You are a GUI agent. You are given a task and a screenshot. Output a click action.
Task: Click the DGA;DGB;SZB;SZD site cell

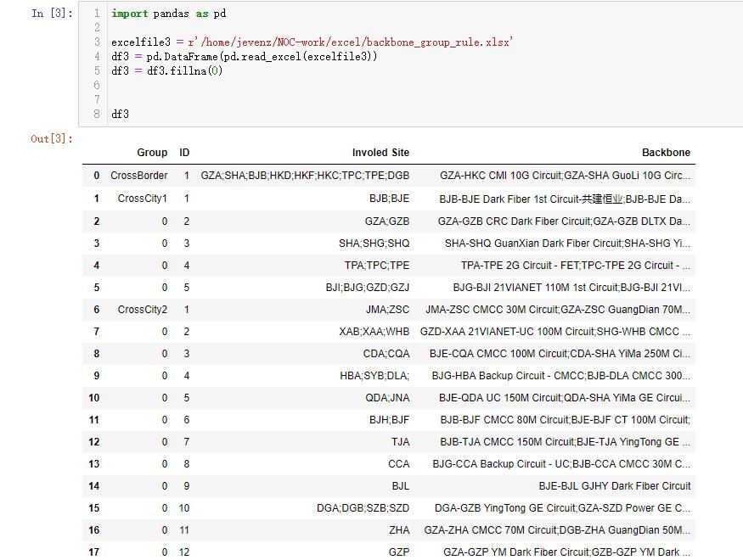(363, 508)
